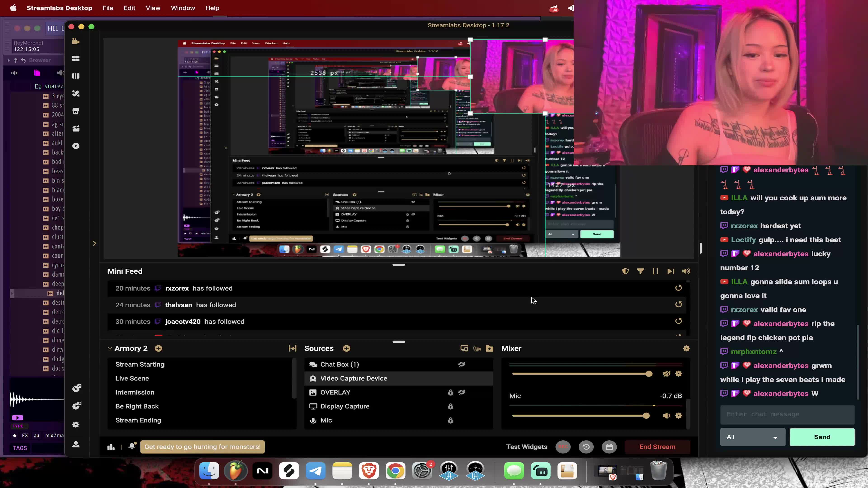This screenshot has height=488, width=868.
Task: Open the App Store shop icon
Action: (76, 111)
